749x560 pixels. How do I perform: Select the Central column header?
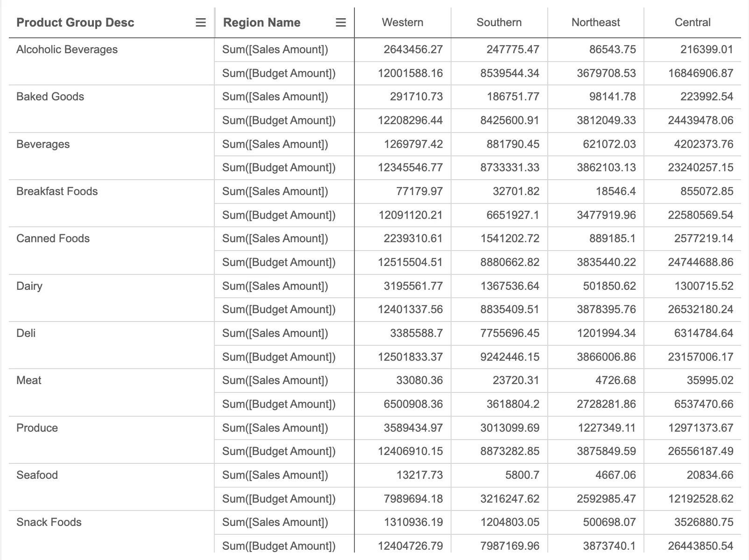click(692, 22)
